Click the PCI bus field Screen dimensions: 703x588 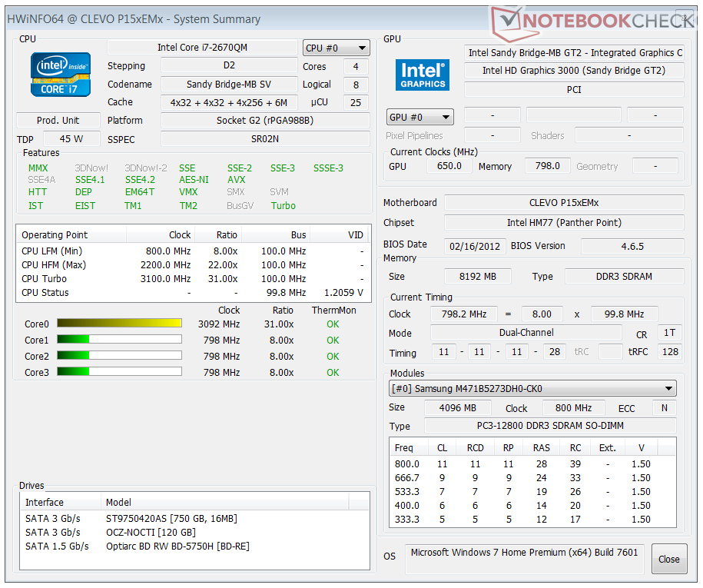point(574,89)
